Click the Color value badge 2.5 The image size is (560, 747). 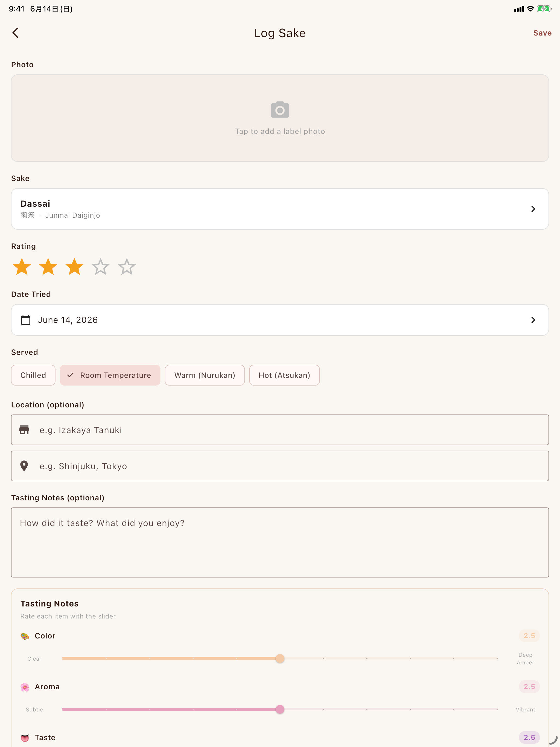[529, 636]
